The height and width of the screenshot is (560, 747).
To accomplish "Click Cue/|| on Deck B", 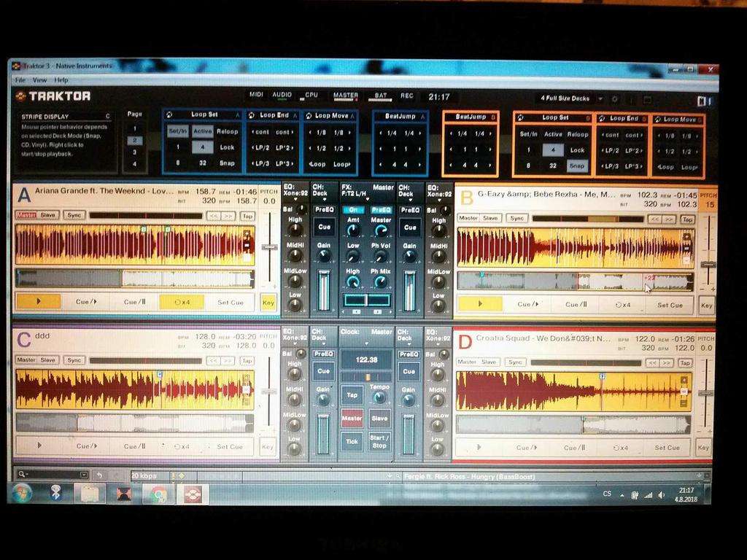I will pos(576,304).
